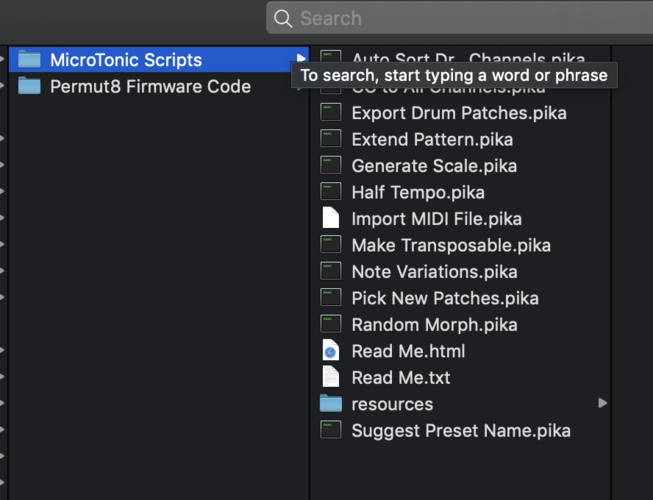Click the Half Tempo.pika script icon
Viewport: 653px width, 500px height.
[x=331, y=192]
